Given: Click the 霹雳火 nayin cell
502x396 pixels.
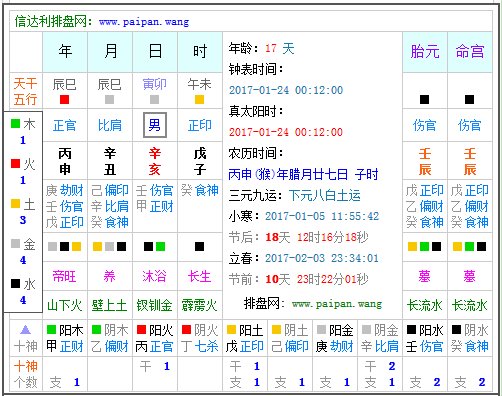Looking at the screenshot, I should click(200, 305).
